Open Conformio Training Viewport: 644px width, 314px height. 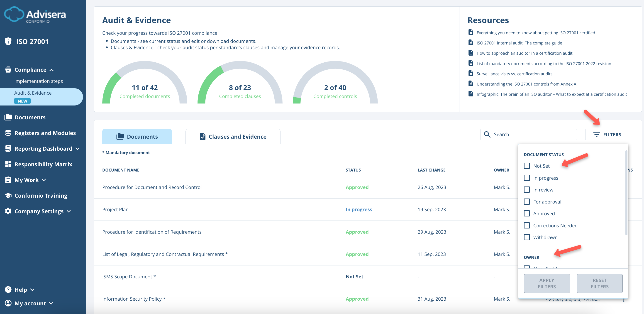pos(41,195)
